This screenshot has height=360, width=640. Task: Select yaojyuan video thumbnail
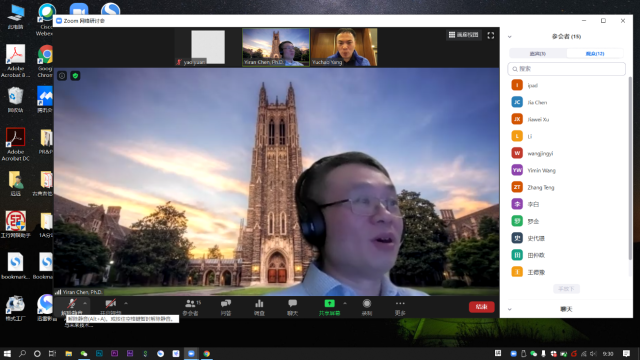click(x=208, y=47)
